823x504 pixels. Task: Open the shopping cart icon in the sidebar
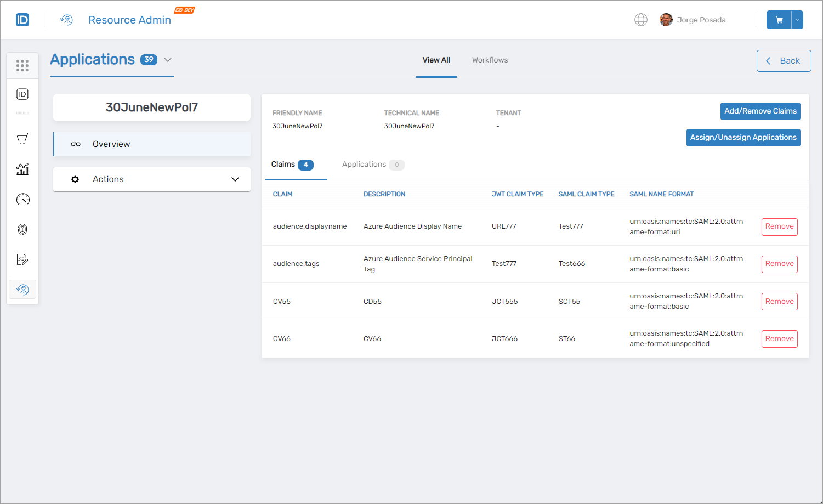click(x=22, y=139)
